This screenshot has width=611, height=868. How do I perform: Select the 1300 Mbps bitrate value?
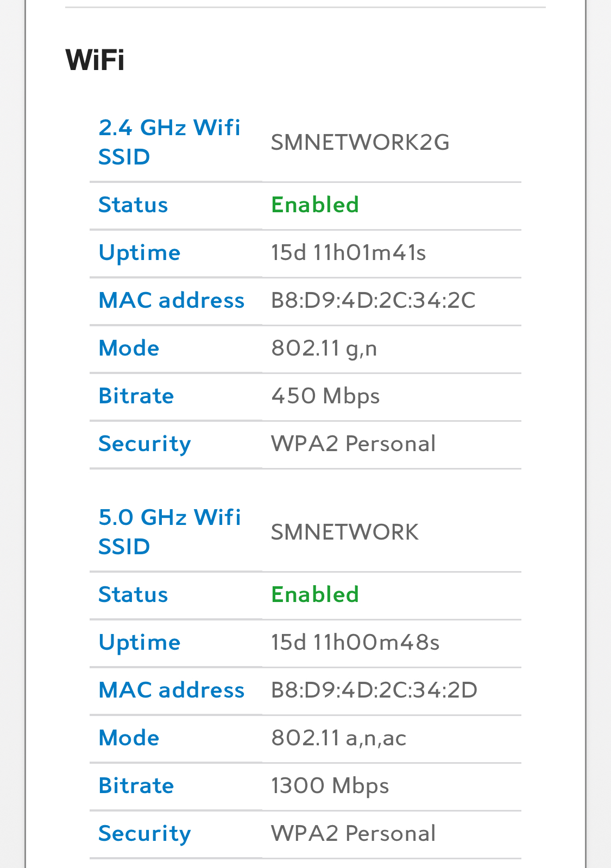(x=330, y=785)
